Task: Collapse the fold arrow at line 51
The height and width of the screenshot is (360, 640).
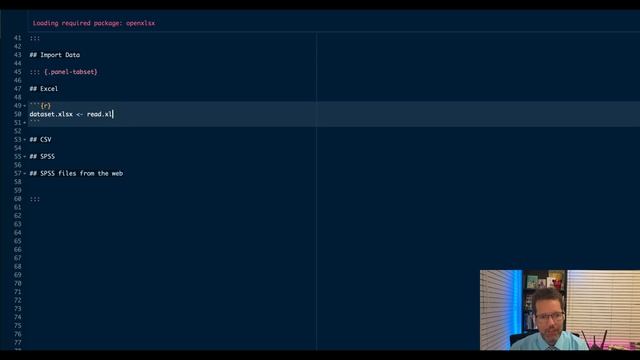Action: 24,123
